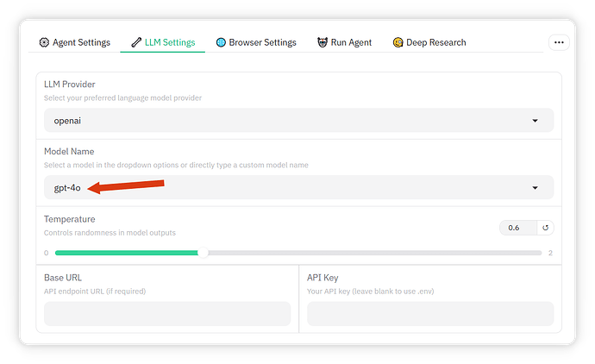Click the LLM Provider label
This screenshot has height=364, width=595.
[70, 85]
